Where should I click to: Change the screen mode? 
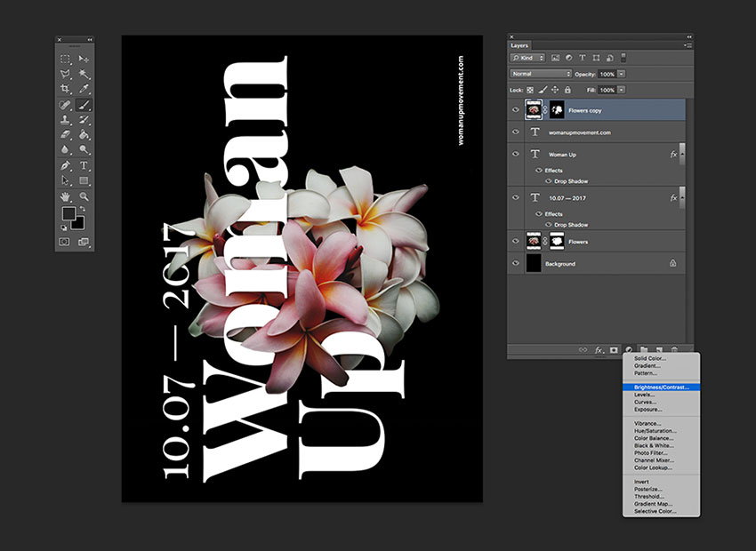coord(84,242)
